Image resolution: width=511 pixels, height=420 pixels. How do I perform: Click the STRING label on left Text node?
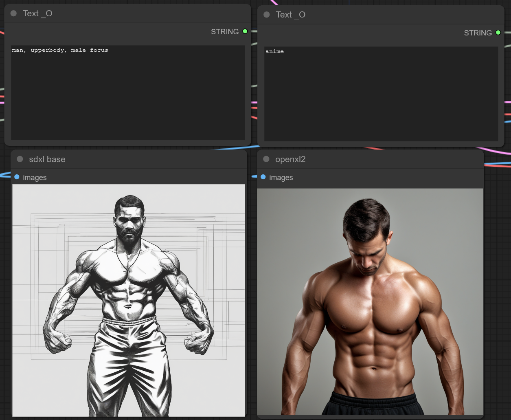[x=225, y=32]
